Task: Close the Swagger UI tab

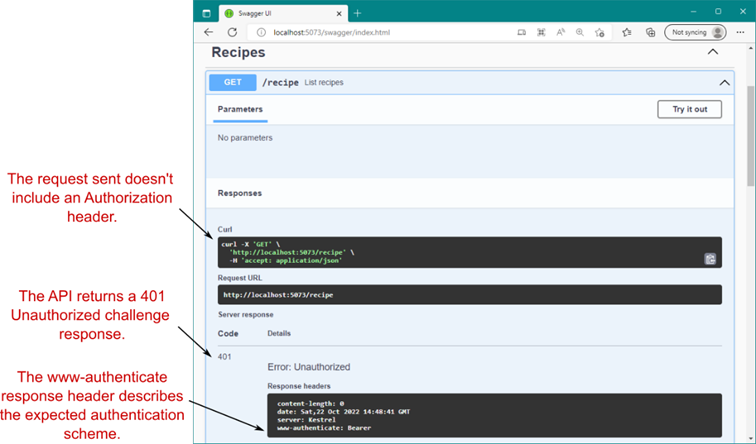Action: [x=339, y=13]
